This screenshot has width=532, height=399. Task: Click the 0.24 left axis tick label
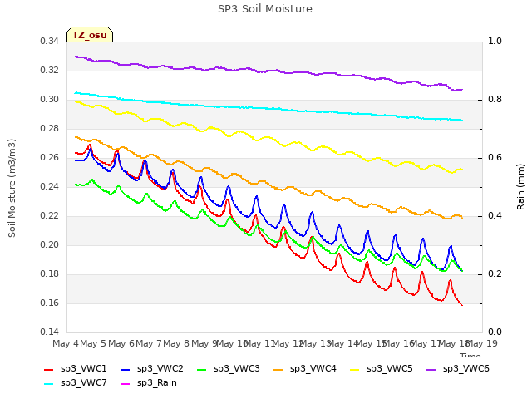click(x=50, y=186)
